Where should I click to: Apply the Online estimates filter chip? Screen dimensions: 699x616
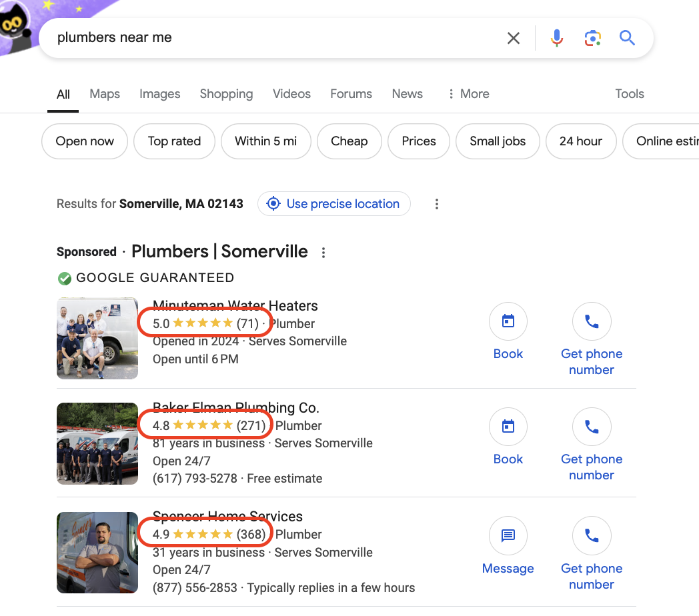tap(662, 141)
